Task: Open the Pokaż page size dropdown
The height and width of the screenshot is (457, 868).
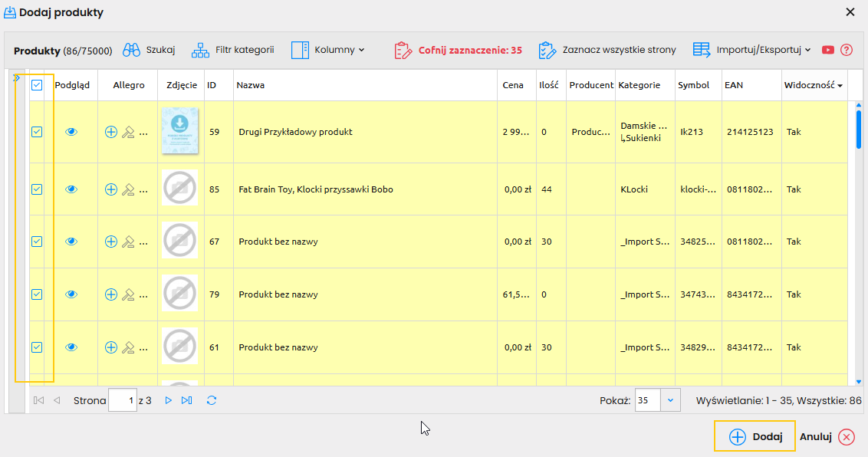Action: click(x=671, y=400)
